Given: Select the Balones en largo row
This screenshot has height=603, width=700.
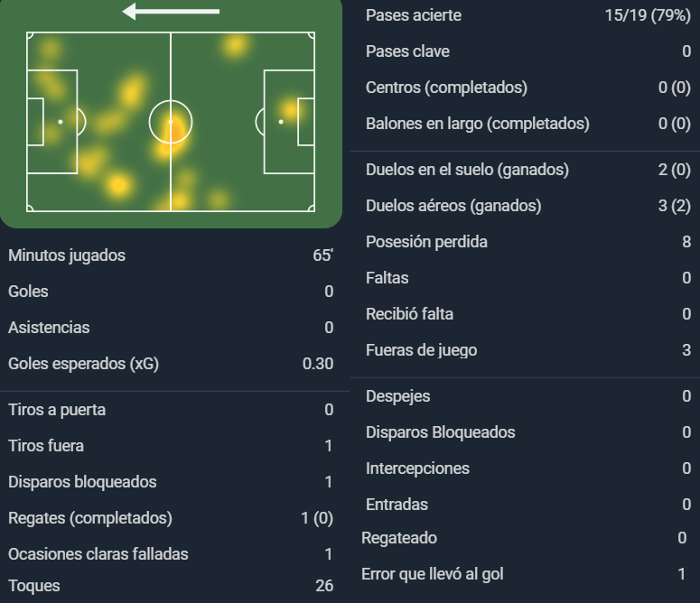Looking at the screenshot, I should tap(525, 124).
